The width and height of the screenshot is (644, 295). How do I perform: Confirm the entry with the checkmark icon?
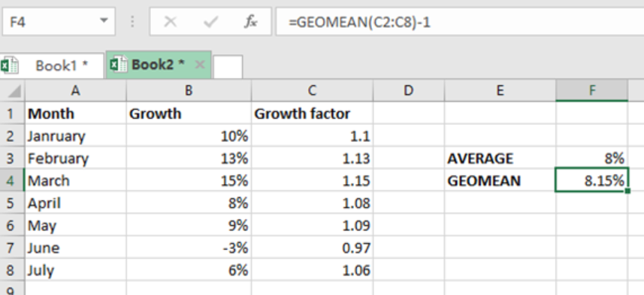pyautogui.click(x=210, y=21)
